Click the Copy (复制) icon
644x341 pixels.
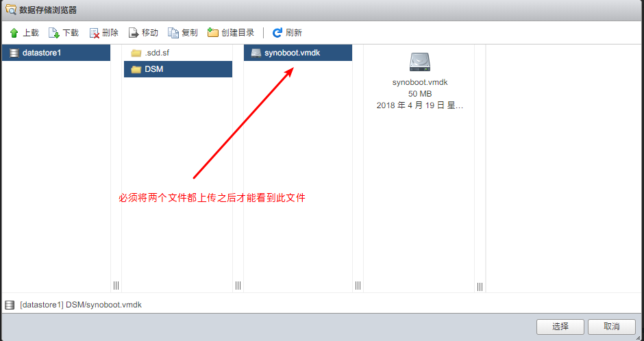(173, 33)
